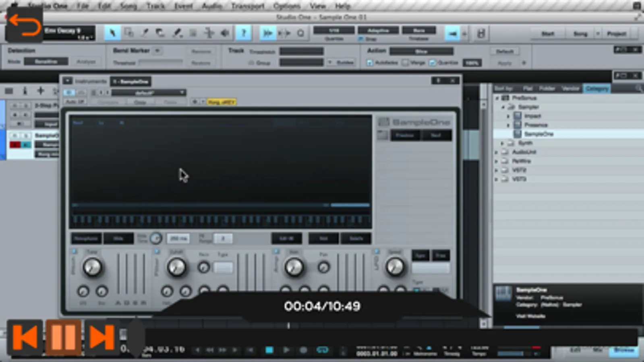
Task: Select the Listen speaker tool
Action: [x=225, y=33]
